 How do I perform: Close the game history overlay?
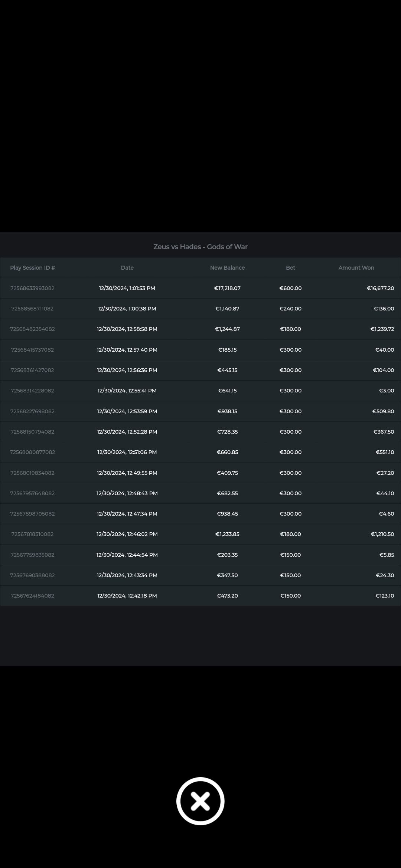click(x=200, y=801)
